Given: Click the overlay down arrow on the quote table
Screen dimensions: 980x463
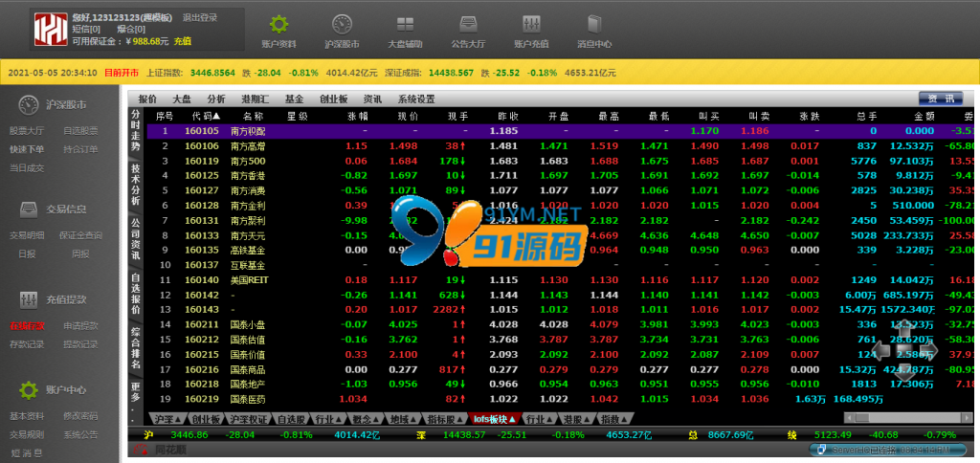Looking at the screenshot, I should point(905,374).
